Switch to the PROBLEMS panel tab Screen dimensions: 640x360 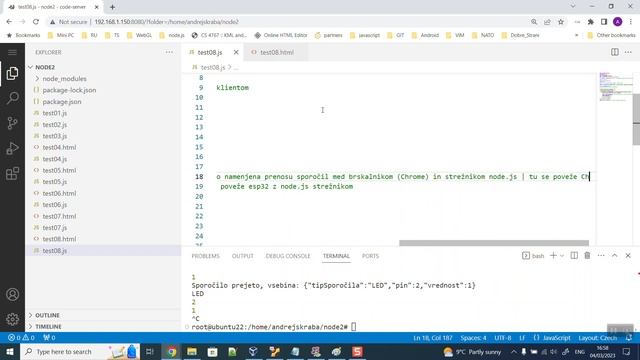click(205, 256)
